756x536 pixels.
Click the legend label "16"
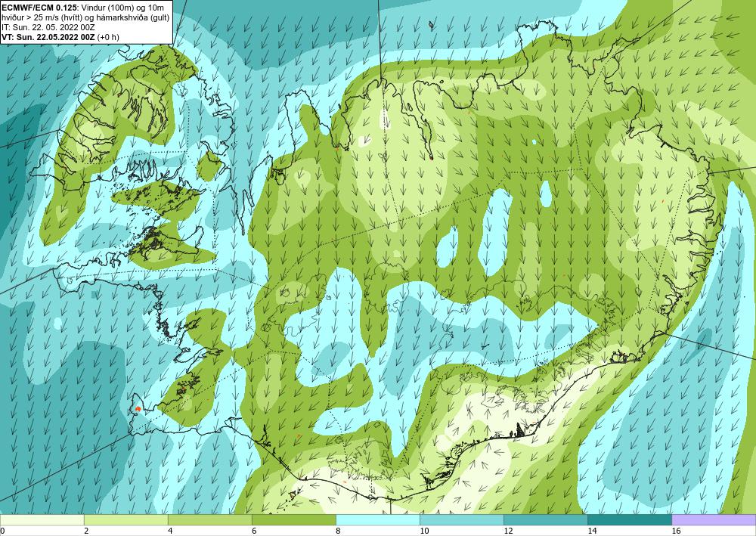(x=676, y=531)
